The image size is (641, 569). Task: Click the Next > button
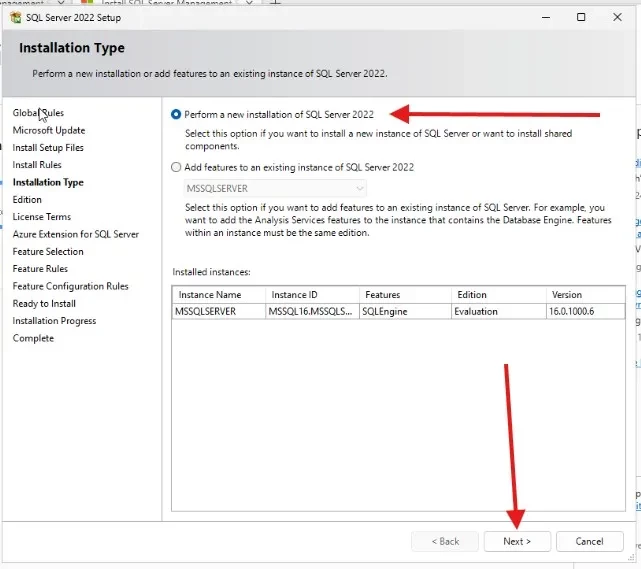click(x=517, y=541)
